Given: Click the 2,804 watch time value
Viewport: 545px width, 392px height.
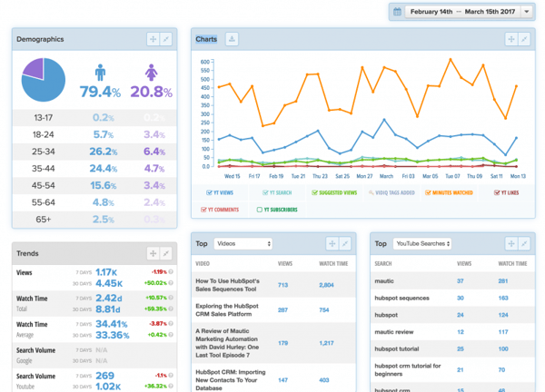Looking at the screenshot, I should coord(326,285).
